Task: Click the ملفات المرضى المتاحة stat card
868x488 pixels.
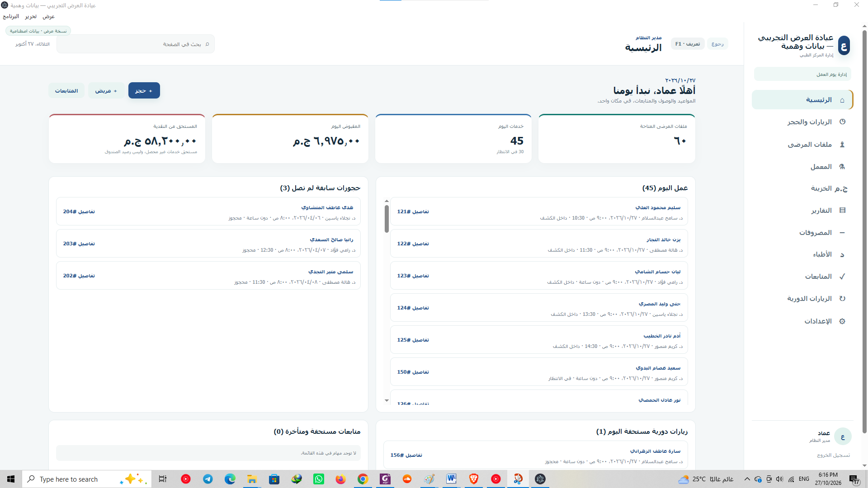Action: click(x=617, y=139)
